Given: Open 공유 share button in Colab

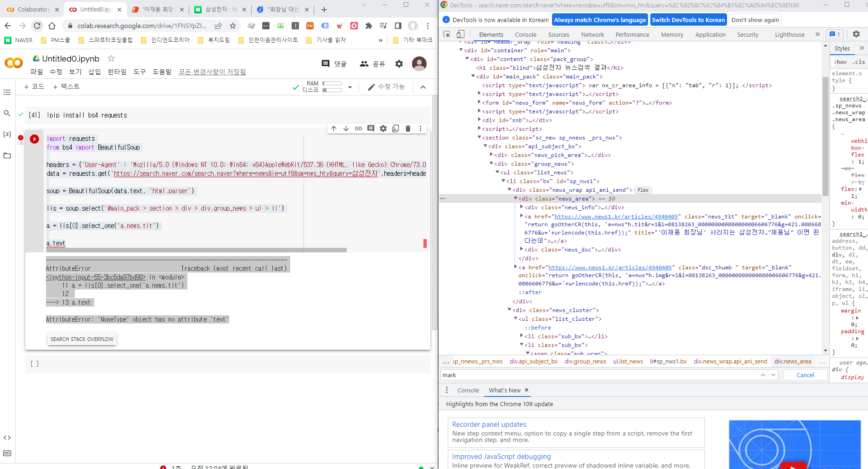Looking at the screenshot, I should click(372, 64).
